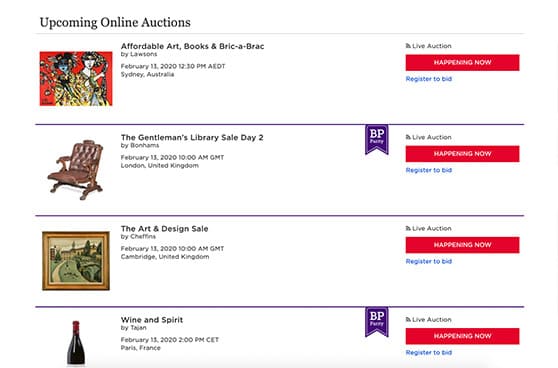Open Affordable Art, Books & Bric-a-Brac title
This screenshot has height=368, width=558.
coord(193,46)
